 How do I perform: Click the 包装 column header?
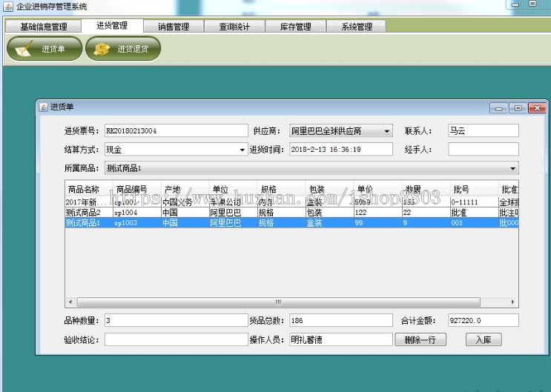[x=329, y=190]
